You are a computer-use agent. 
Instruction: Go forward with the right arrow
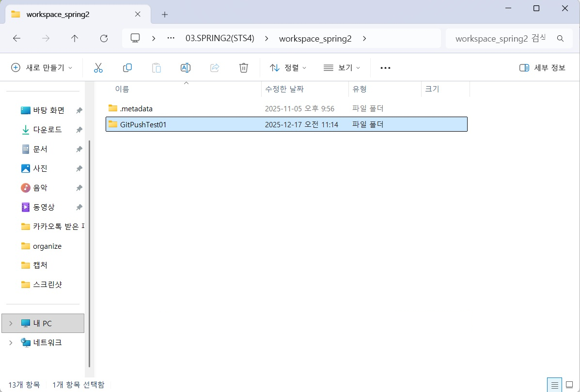tap(46, 38)
